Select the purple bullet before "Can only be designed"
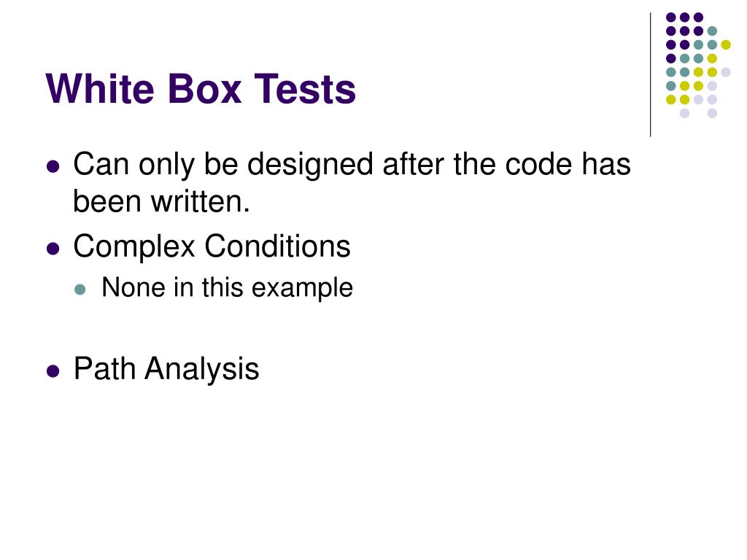 [53, 167]
